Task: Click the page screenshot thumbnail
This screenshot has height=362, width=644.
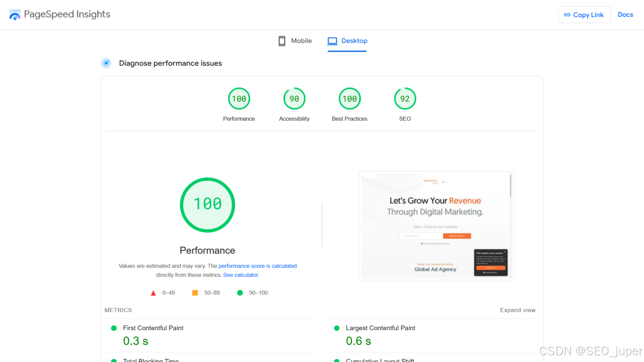Action: pyautogui.click(x=436, y=225)
